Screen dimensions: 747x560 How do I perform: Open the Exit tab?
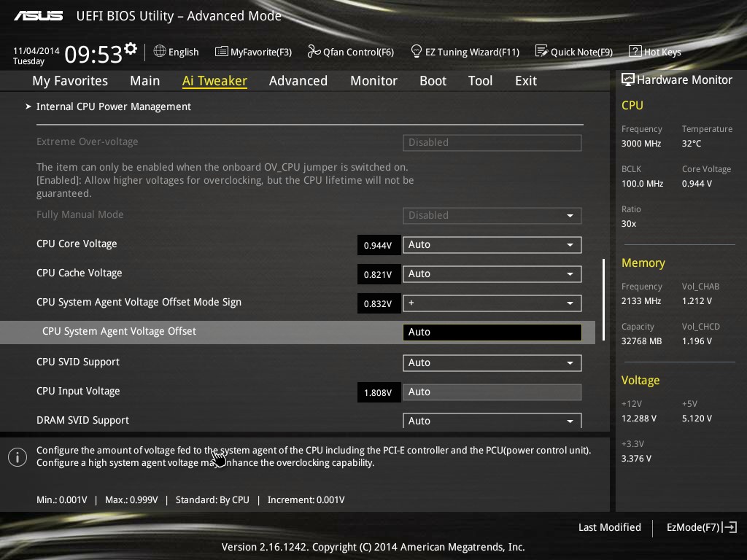pos(526,81)
